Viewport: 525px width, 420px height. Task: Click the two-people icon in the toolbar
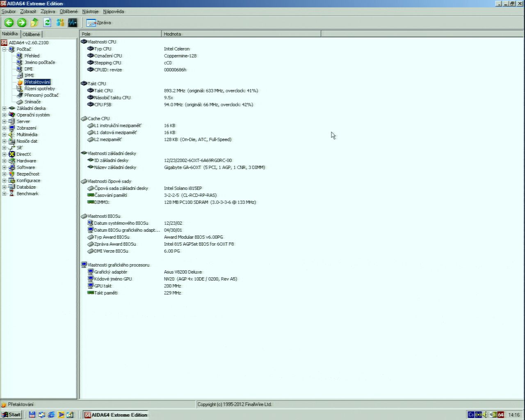pyautogui.click(x=60, y=23)
